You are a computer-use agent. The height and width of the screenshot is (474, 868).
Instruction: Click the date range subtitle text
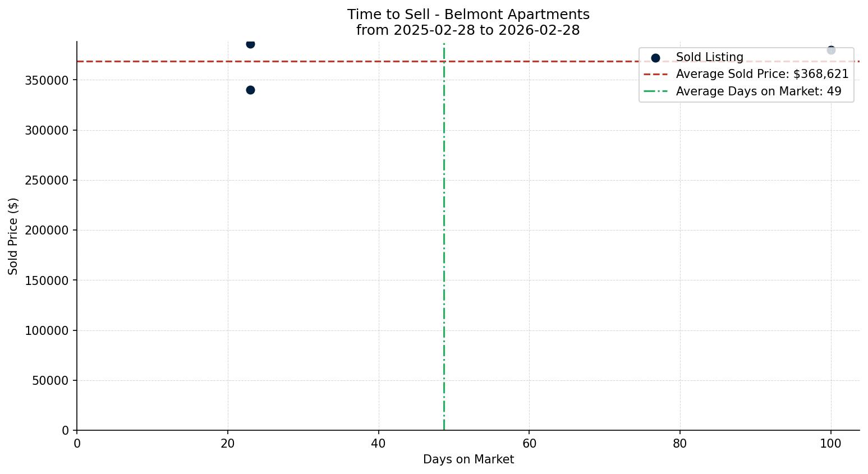(468, 30)
